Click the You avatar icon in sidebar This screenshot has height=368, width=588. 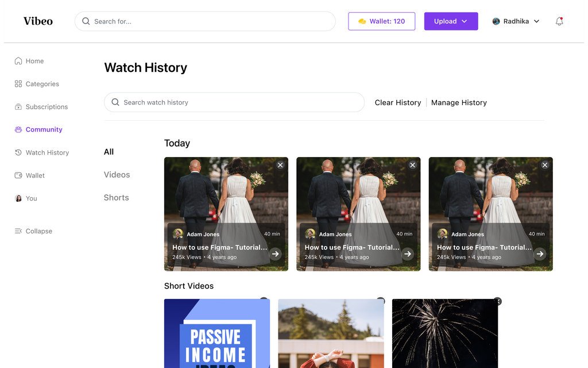18,198
